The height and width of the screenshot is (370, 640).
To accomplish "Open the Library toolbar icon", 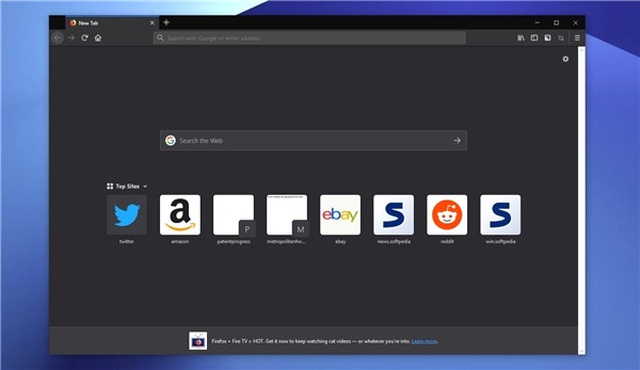I will point(521,38).
